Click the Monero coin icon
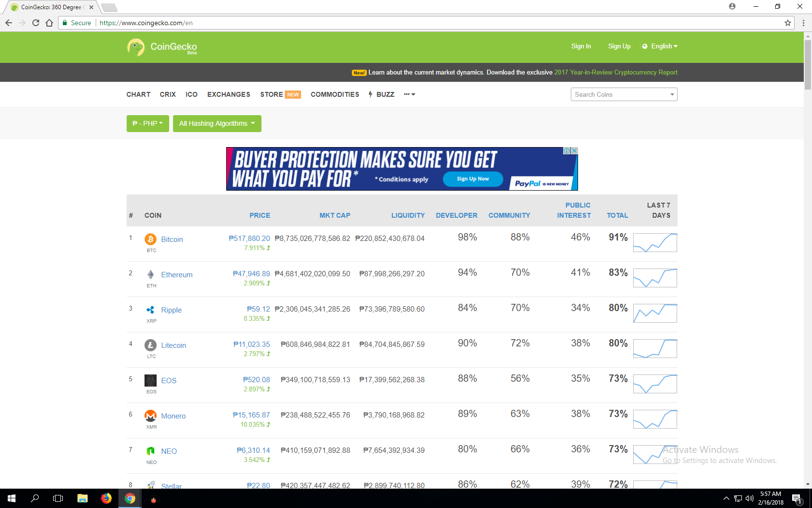Image resolution: width=812 pixels, height=508 pixels. click(150, 416)
